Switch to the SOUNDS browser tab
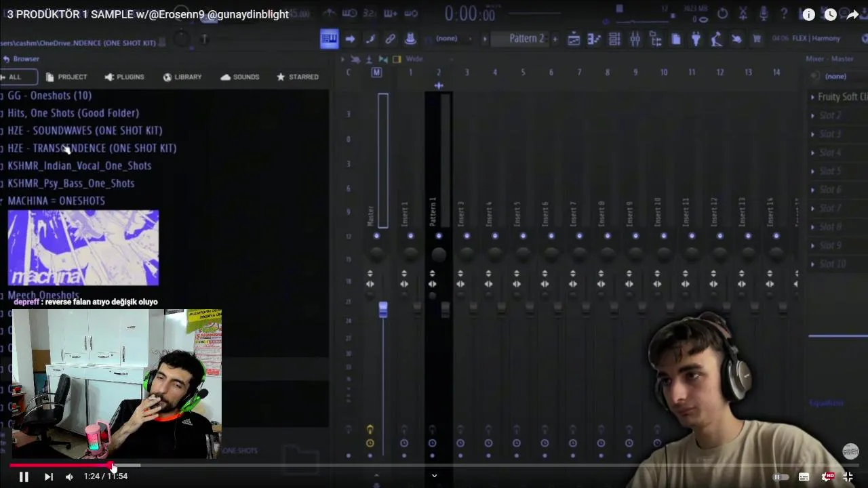 click(x=240, y=77)
